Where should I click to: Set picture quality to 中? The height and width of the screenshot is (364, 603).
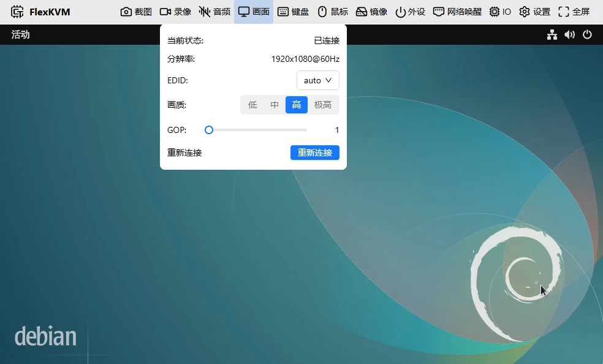coord(275,105)
